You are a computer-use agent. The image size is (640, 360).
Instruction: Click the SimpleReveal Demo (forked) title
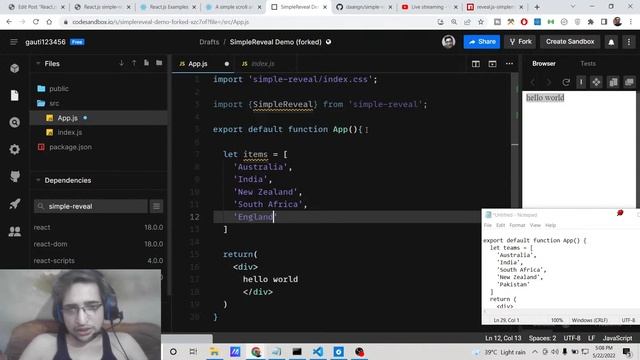point(276,42)
